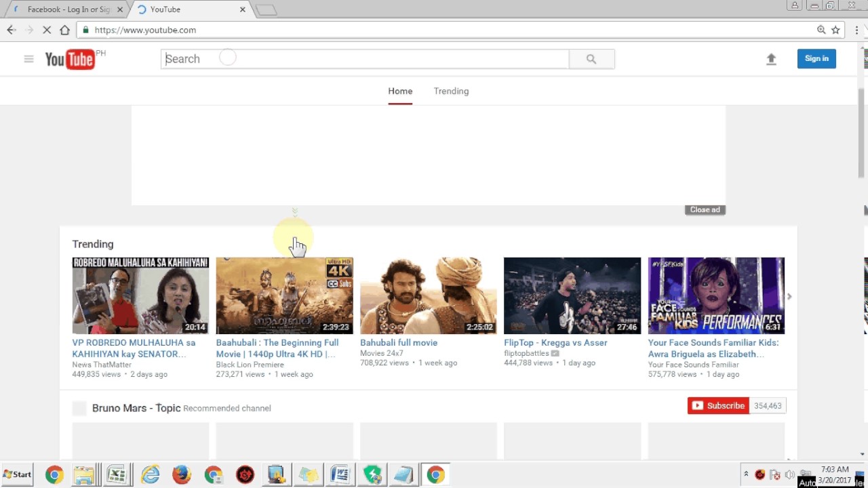868x488 pixels.
Task: Close the ad banner
Action: tap(705, 209)
